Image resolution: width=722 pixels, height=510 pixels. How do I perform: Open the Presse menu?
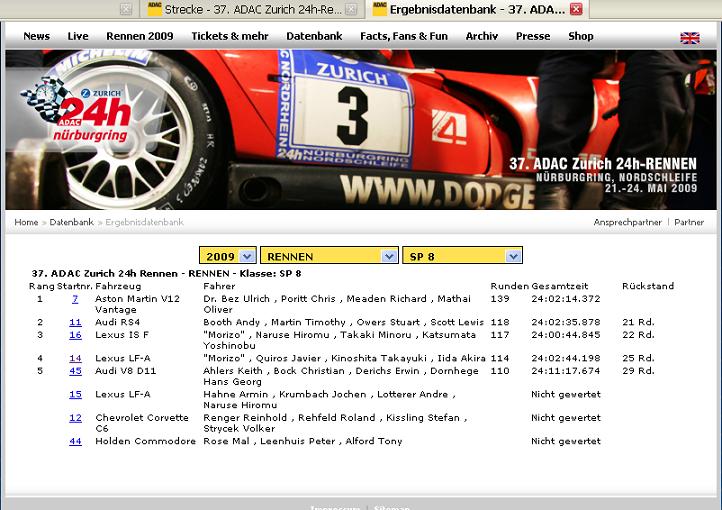pos(533,36)
